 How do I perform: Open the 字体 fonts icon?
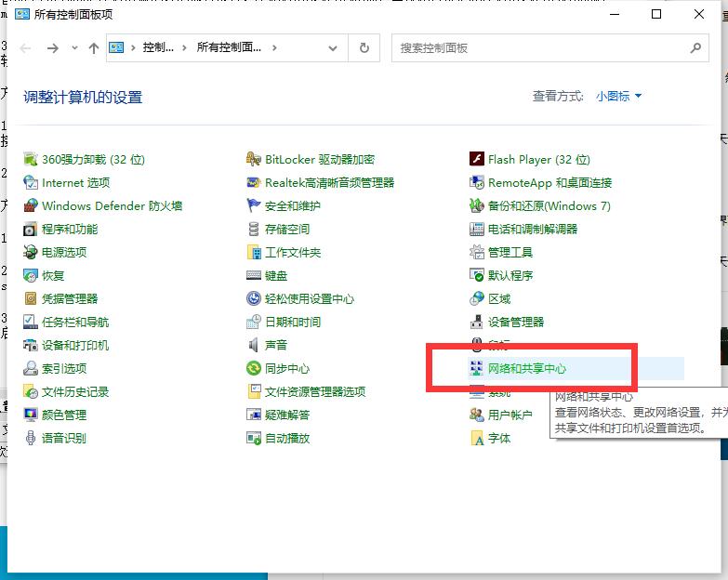477,439
